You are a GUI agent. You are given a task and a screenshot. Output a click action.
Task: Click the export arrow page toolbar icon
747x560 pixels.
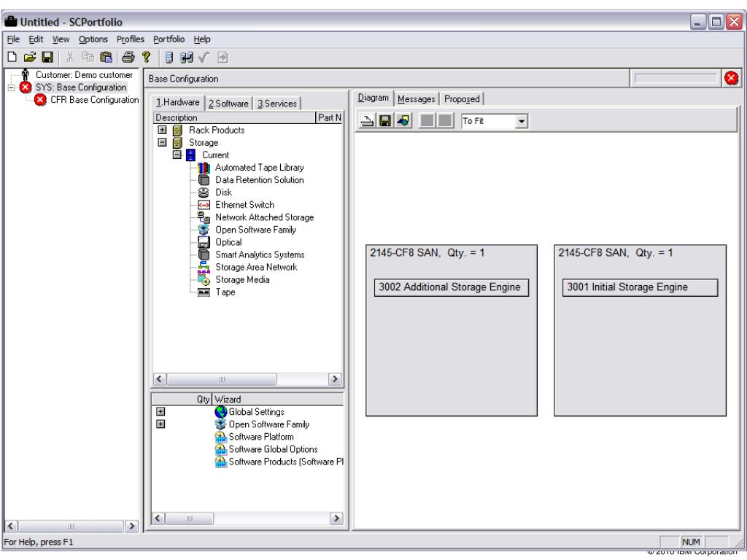click(222, 58)
